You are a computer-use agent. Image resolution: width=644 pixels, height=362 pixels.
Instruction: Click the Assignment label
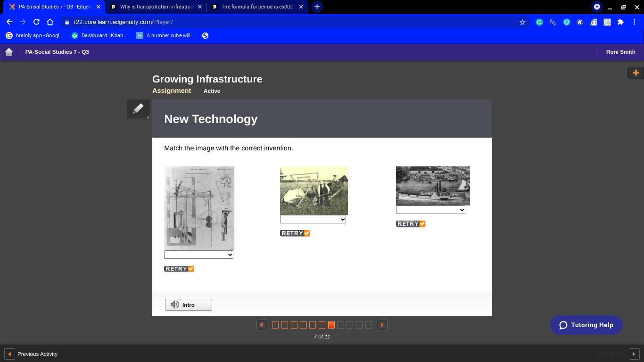pos(172,90)
